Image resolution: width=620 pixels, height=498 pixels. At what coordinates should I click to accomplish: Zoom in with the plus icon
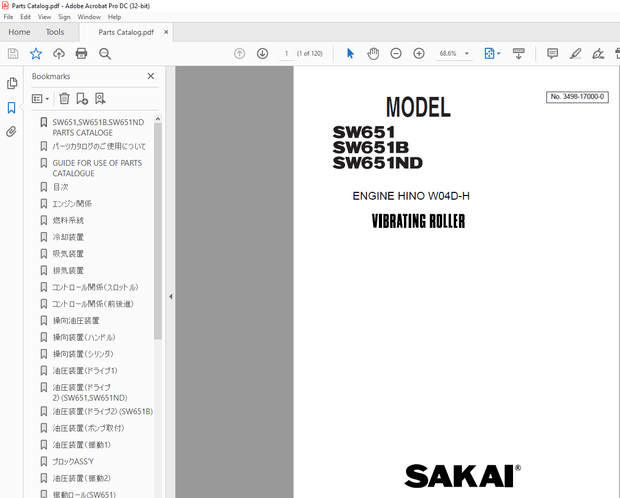419,53
